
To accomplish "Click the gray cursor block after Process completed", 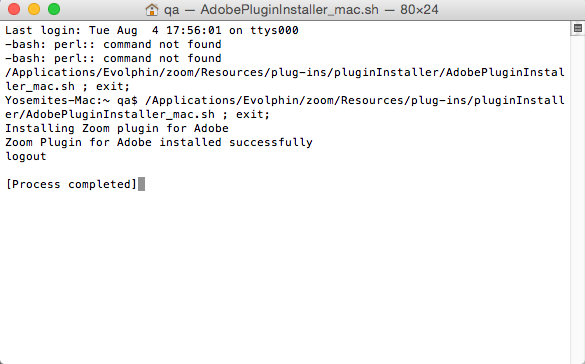I will [x=141, y=184].
